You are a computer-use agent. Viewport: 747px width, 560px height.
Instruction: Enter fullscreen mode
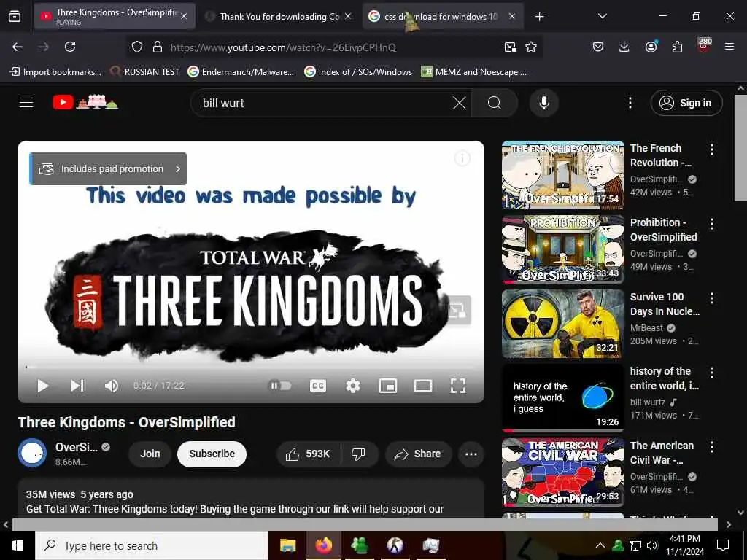(458, 386)
